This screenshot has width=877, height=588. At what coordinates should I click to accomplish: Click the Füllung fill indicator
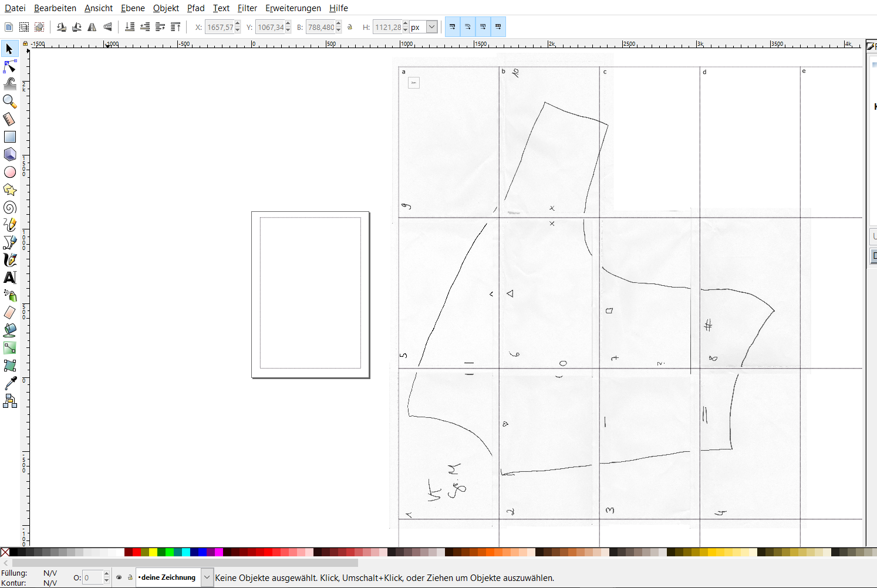pyautogui.click(x=50, y=573)
